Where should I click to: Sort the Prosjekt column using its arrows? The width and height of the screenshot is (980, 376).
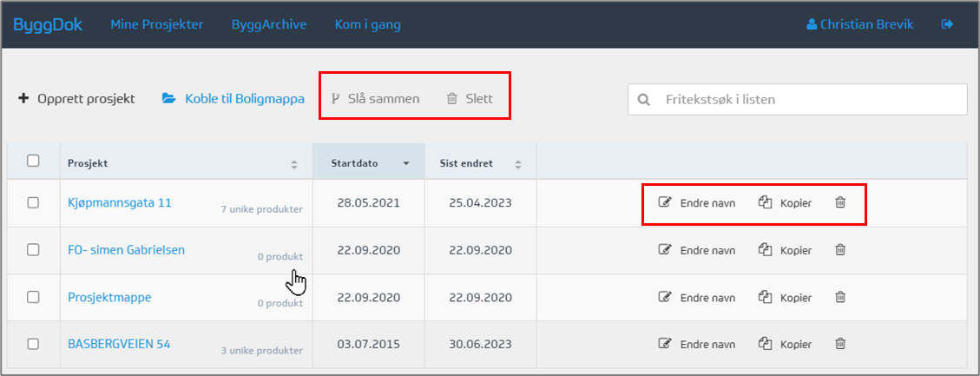[293, 164]
